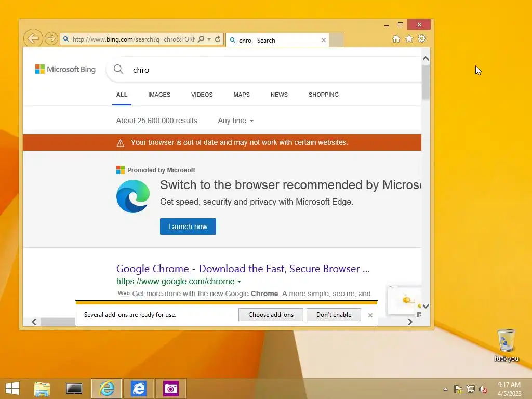This screenshot has height=399, width=532.
Task: Open the address bar autocomplete dropdown arrow
Action: [209, 39]
